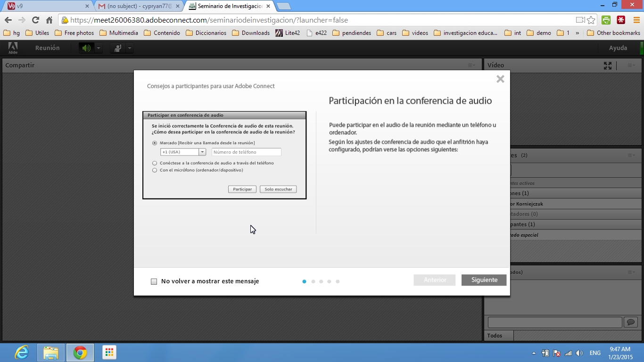Click the green printer extension icon
Viewport: 644px width, 362px height.
tap(606, 20)
